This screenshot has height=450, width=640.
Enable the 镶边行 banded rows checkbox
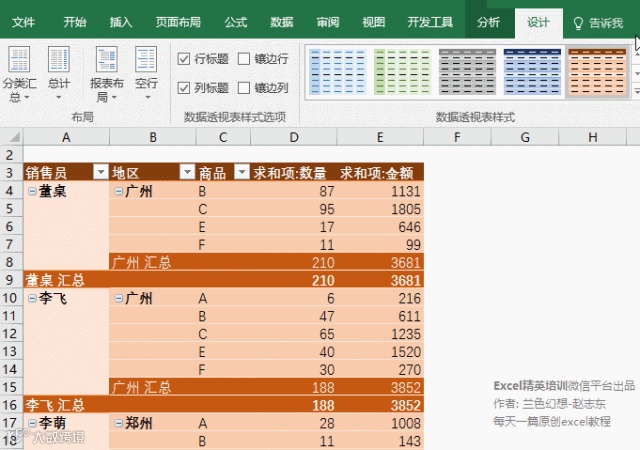[244, 59]
